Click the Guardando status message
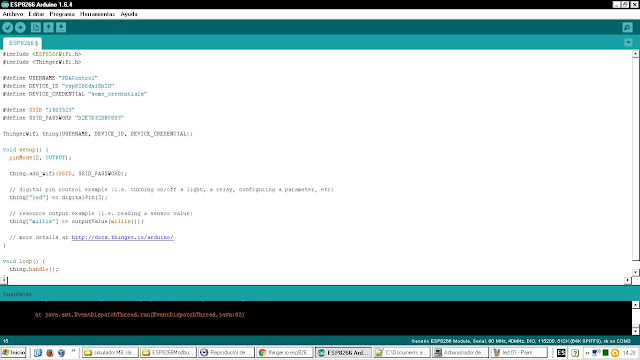Image resolution: width=640 pixels, height=360 pixels. coord(17,294)
